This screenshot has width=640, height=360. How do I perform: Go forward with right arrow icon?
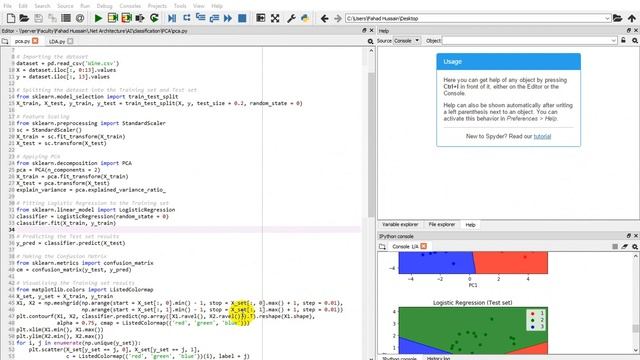tap(338, 18)
